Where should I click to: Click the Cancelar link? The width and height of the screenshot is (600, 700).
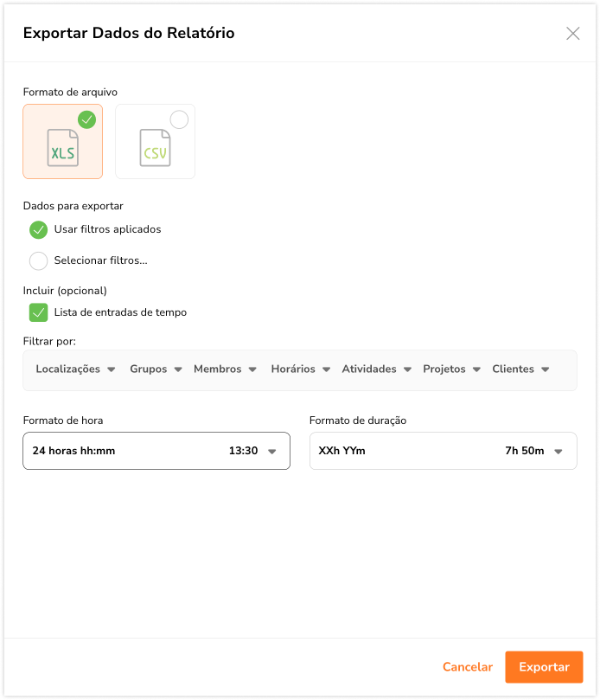(x=467, y=667)
